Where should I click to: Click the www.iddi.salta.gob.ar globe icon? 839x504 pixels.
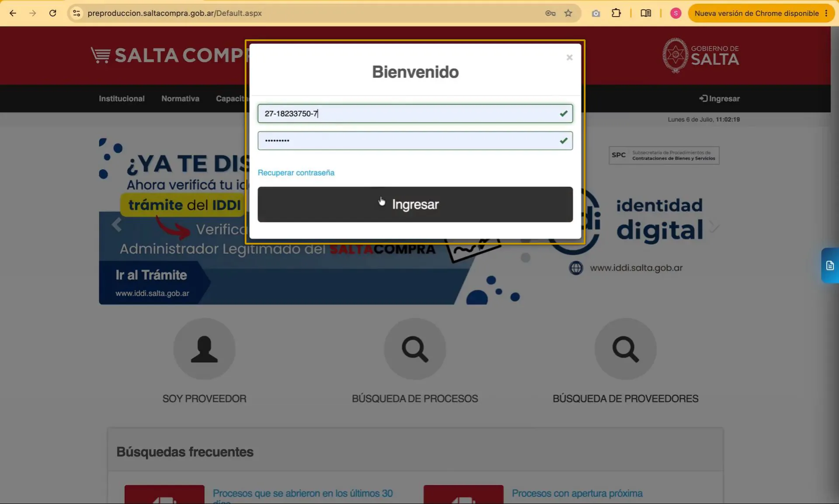pyautogui.click(x=576, y=268)
